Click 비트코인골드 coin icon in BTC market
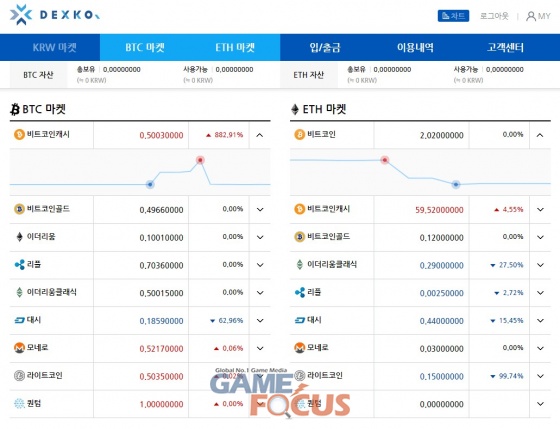 click(19, 209)
